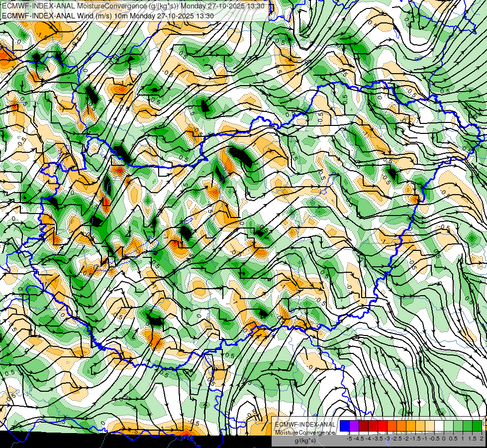Click the -1.5 legend tick label
This screenshot has height=448, width=487.
click(x=415, y=439)
